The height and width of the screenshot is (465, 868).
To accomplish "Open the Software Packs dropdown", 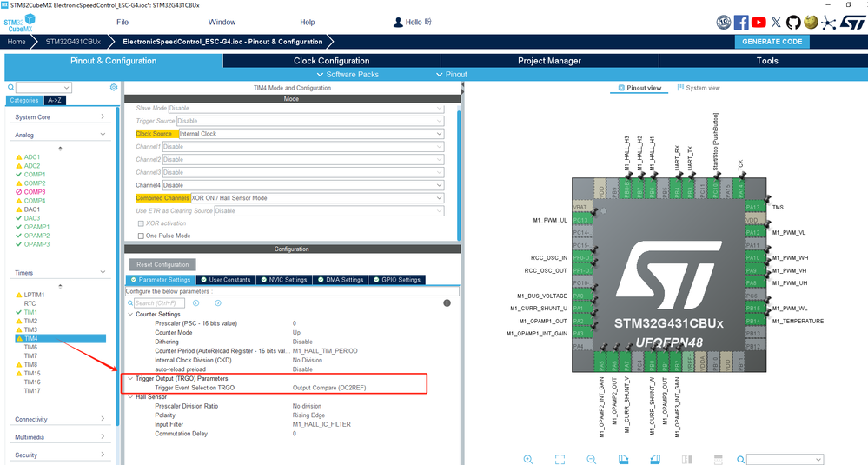I will pyautogui.click(x=348, y=74).
